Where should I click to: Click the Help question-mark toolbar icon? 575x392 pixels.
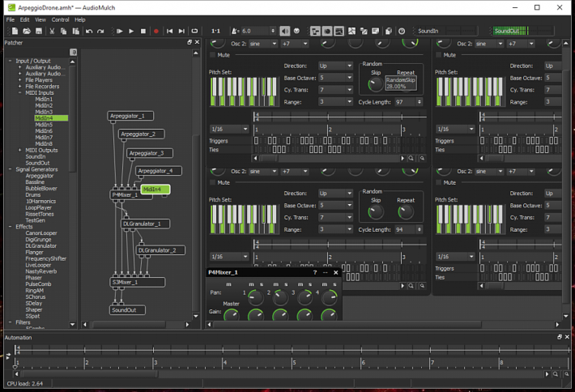click(402, 31)
